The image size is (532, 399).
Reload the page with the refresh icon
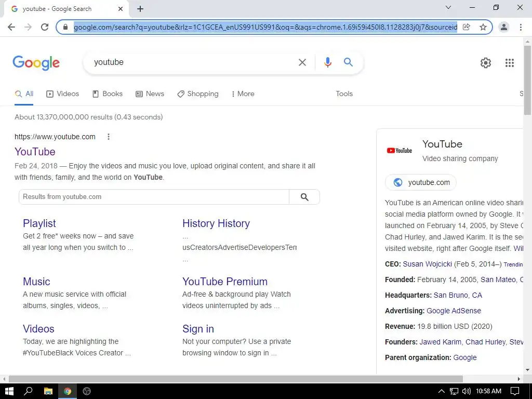[45, 27]
